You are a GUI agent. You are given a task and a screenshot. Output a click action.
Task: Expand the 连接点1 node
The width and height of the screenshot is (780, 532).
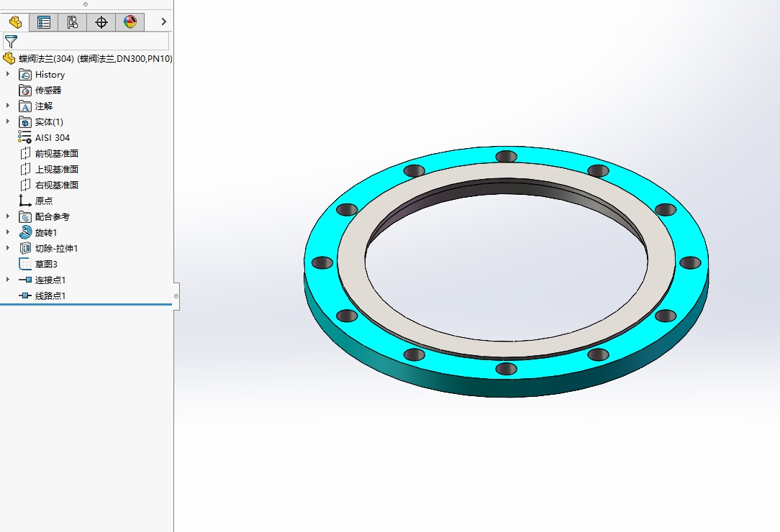point(7,280)
